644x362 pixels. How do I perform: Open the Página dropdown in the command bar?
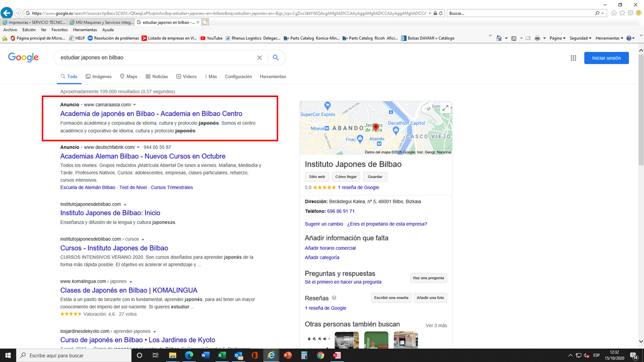(557, 38)
